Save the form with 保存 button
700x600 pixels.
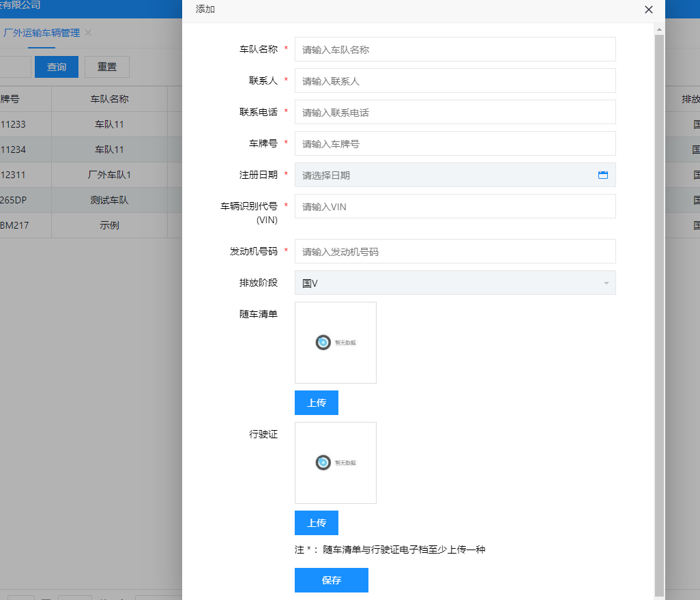331,580
